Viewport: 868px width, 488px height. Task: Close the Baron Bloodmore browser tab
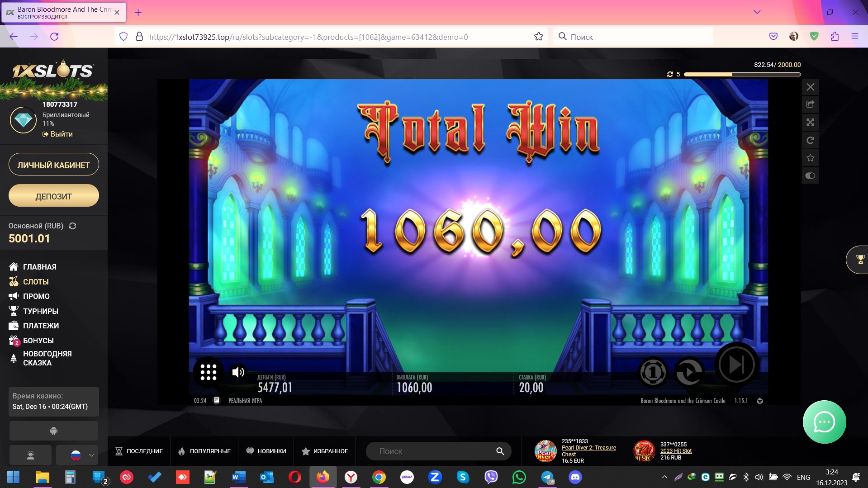[x=117, y=13]
